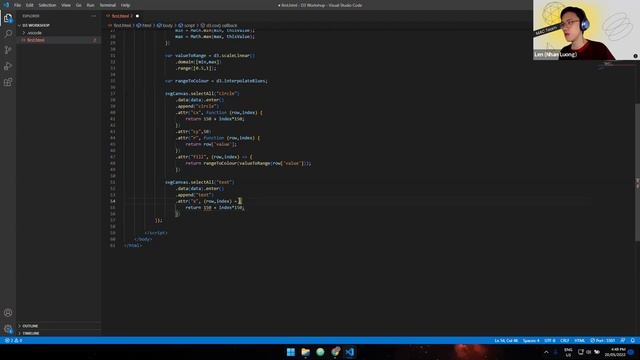The height and width of the screenshot is (360, 640).
Task: Click the rangeToColour variable declaration line
Action: (x=216, y=81)
